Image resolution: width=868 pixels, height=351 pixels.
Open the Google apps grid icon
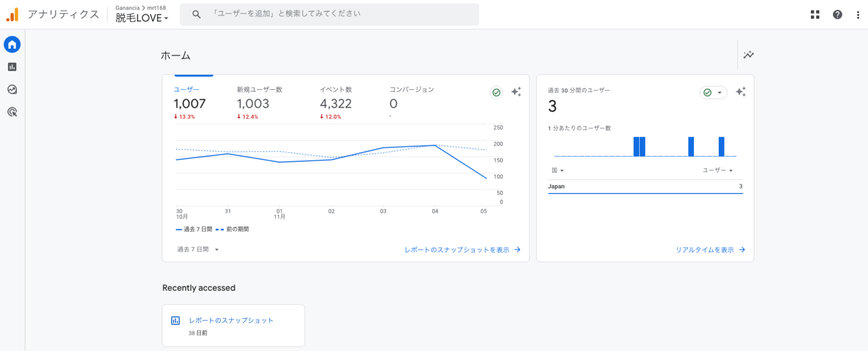tap(815, 15)
